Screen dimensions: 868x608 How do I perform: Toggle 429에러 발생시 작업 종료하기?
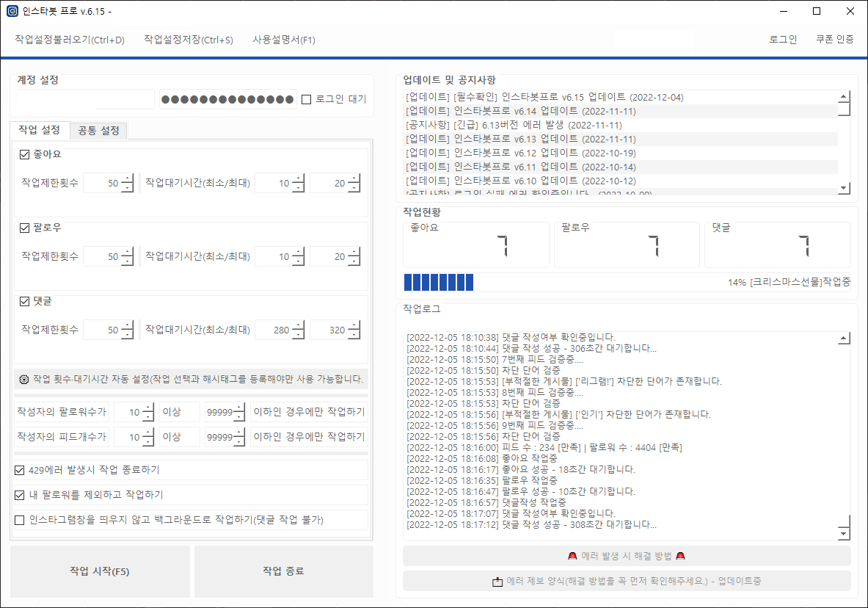pyautogui.click(x=19, y=471)
